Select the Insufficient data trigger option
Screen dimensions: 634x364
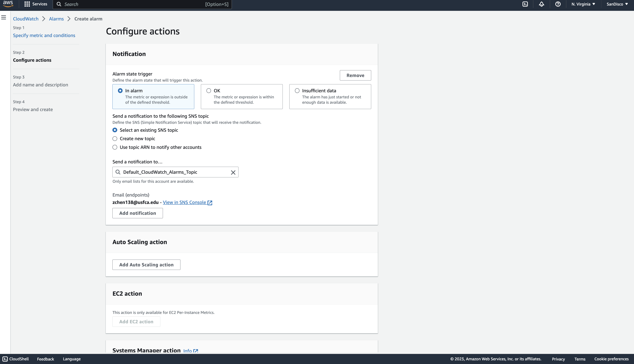297,91
